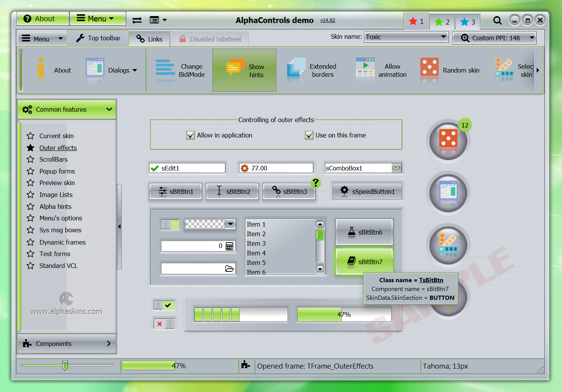
Task: Click the round dice button with badge 12
Action: (448, 141)
